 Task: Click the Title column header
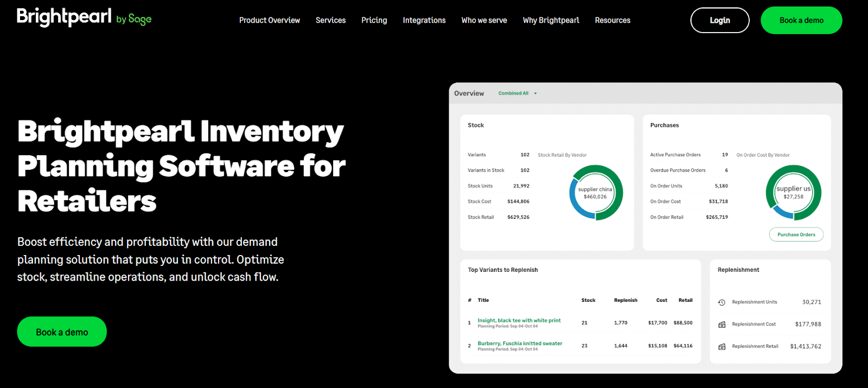[483, 300]
